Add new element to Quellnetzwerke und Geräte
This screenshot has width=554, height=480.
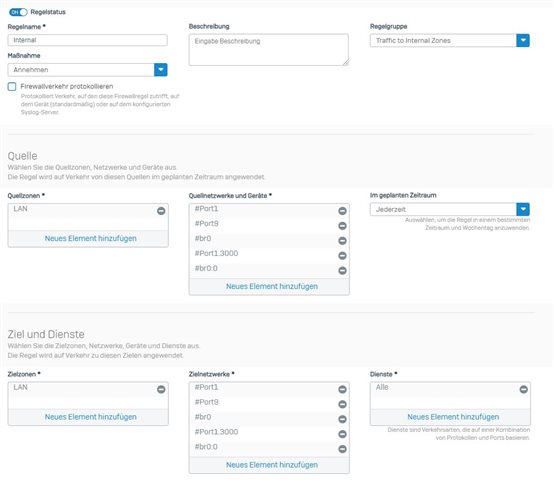(272, 286)
